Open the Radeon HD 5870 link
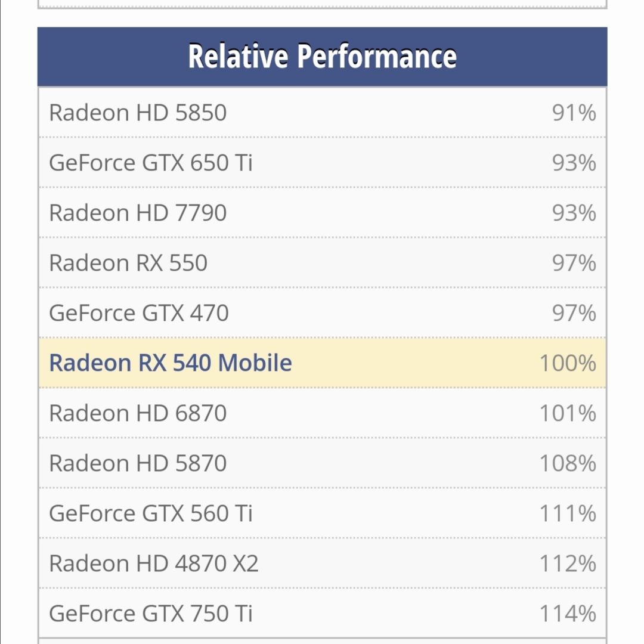The height and width of the screenshot is (644, 644). click(138, 463)
